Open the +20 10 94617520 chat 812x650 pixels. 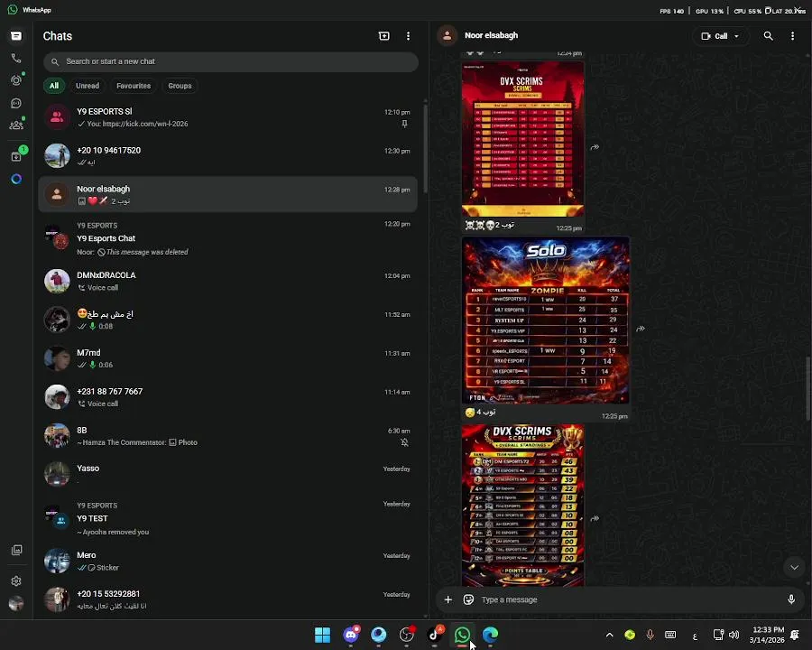click(228, 155)
